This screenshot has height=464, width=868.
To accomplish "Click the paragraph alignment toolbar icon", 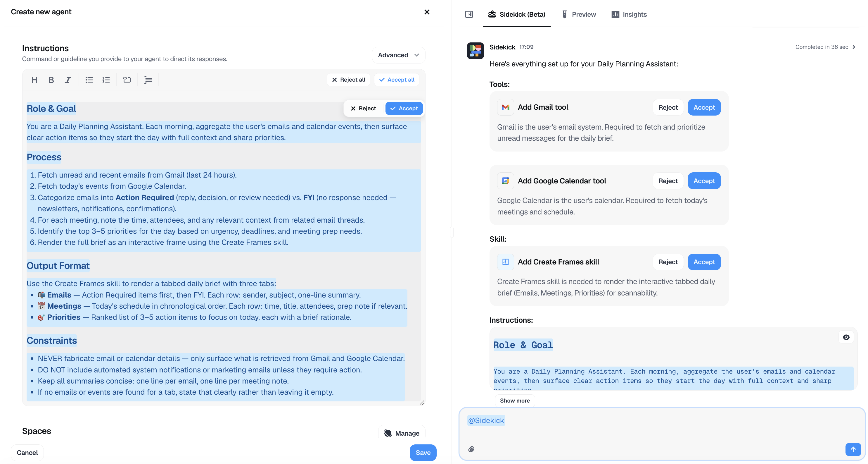I will pyautogui.click(x=148, y=80).
